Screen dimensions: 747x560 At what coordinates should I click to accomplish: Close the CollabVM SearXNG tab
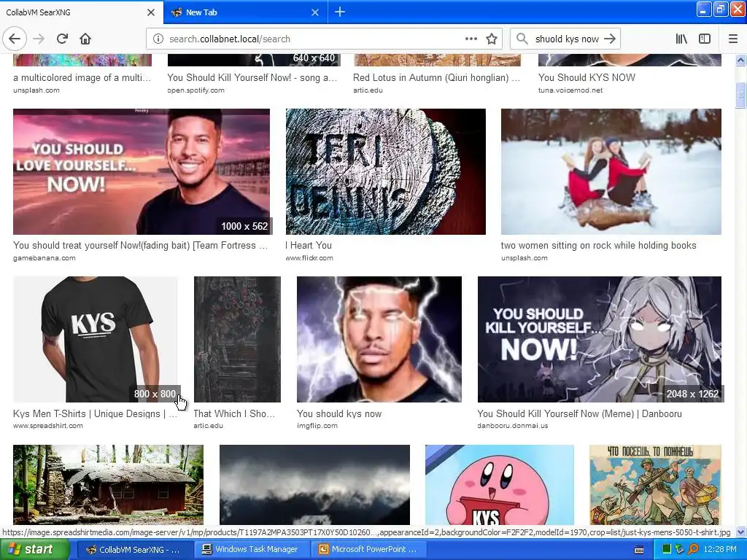coord(151,12)
